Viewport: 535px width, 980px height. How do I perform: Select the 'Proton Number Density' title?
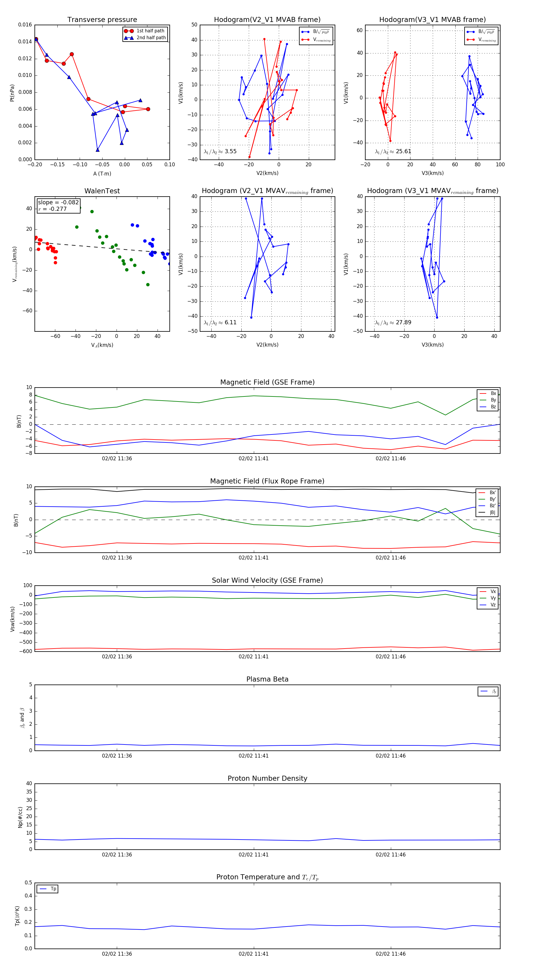pos(267,778)
